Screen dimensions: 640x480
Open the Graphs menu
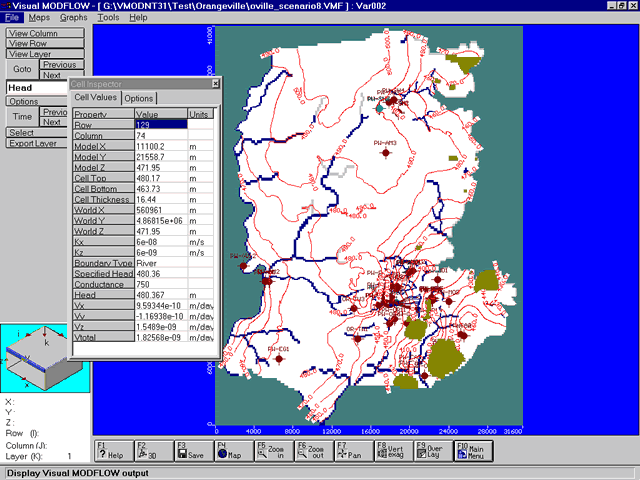tap(73, 18)
